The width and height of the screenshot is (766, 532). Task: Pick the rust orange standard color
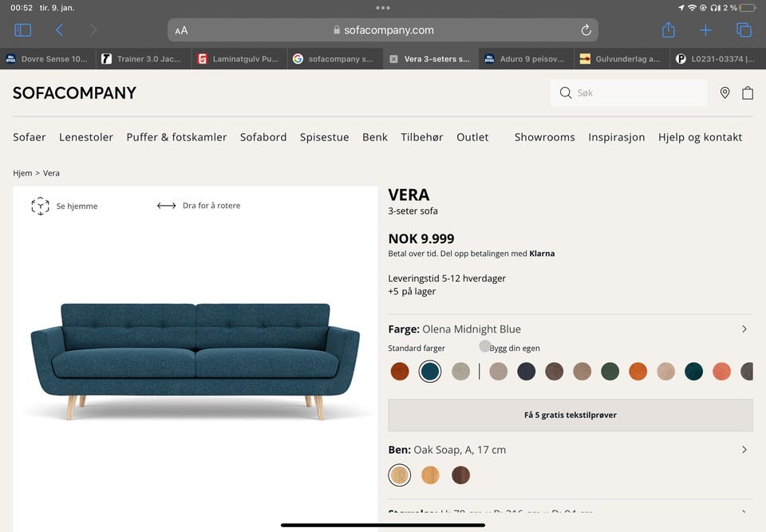tap(400, 371)
